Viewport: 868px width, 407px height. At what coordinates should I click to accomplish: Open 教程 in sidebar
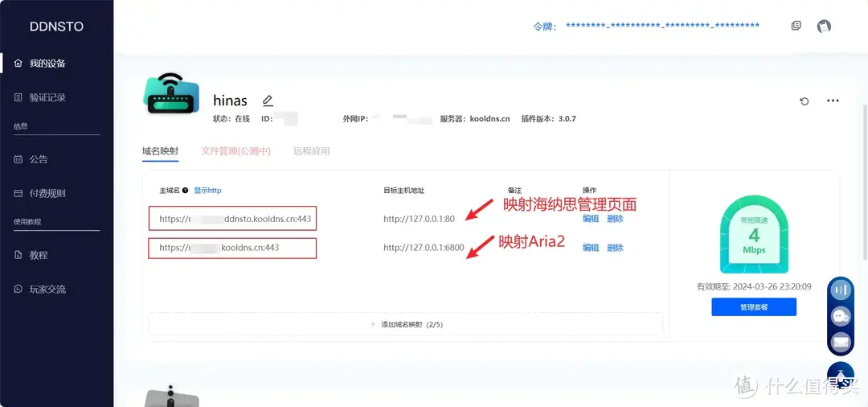point(31,255)
